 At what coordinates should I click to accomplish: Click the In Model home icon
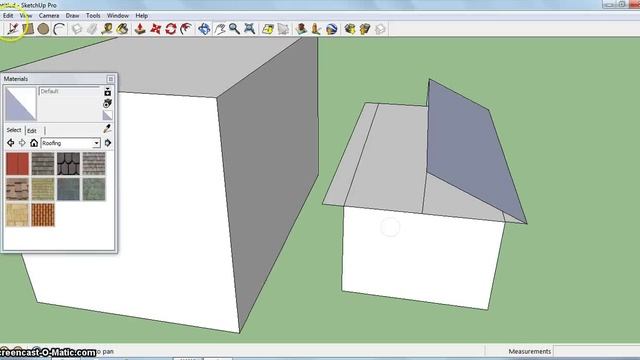(34, 143)
